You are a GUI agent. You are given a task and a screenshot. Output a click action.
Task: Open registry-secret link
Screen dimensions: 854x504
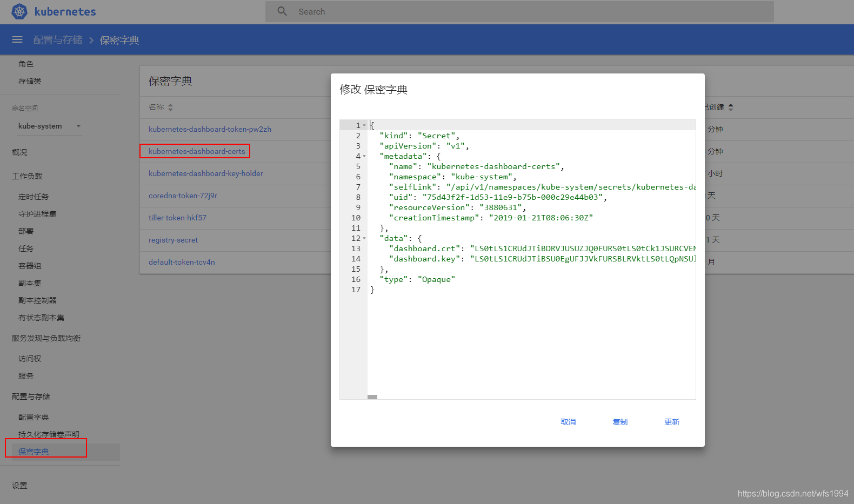coord(173,240)
